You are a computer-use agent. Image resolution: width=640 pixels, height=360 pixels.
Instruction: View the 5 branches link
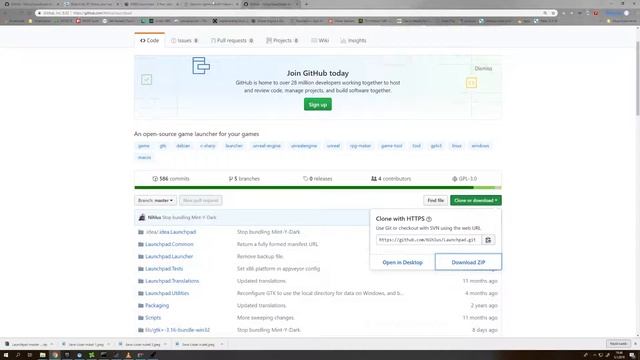pos(244,179)
